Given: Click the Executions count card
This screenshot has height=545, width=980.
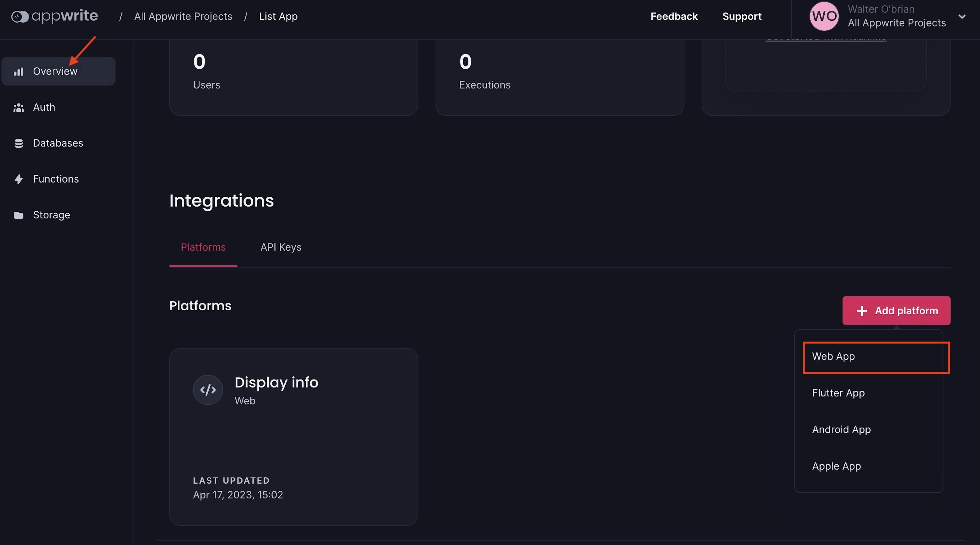Looking at the screenshot, I should point(560,77).
